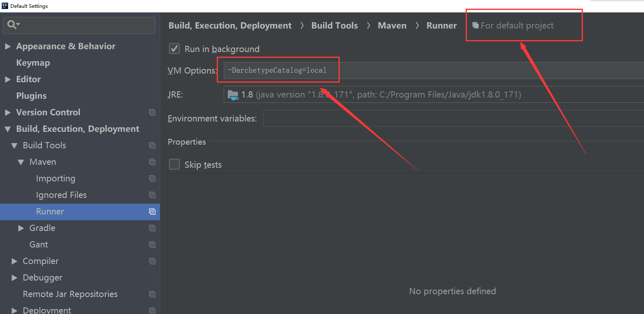Expand the Debugger node
This screenshot has width=644, height=314.
(14, 278)
